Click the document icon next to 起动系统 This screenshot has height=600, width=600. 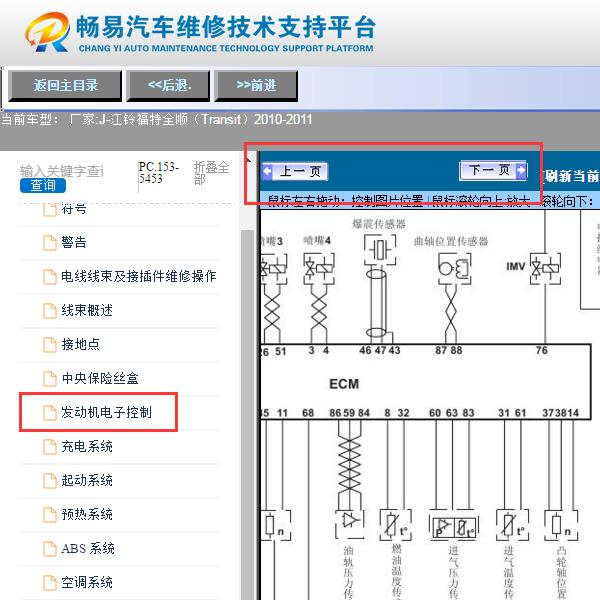(x=50, y=481)
